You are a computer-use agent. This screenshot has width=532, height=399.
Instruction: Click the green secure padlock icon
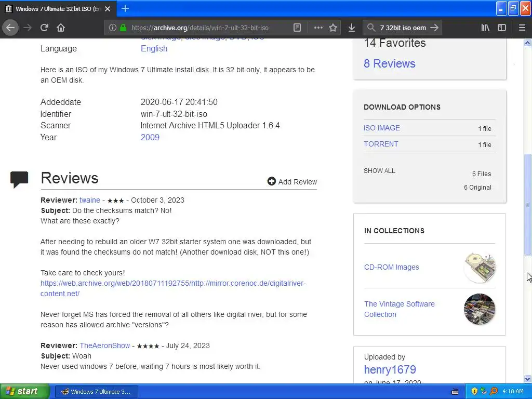123,28
